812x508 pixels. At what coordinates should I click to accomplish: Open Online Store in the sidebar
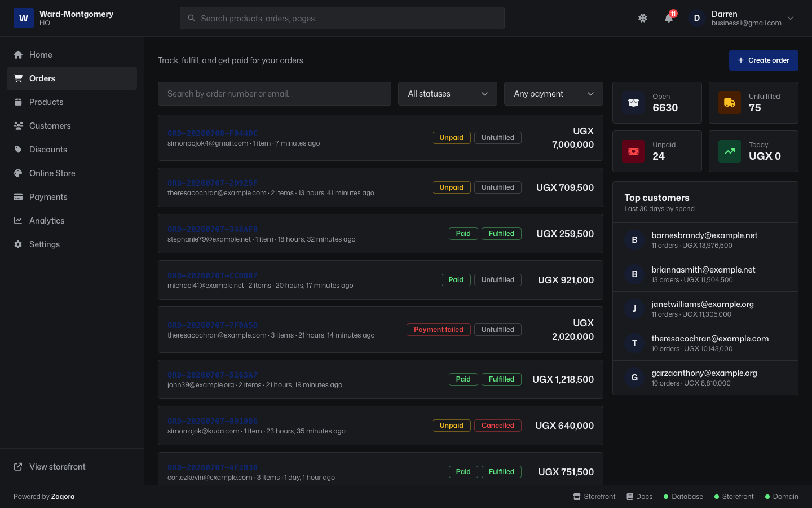[x=72, y=173]
